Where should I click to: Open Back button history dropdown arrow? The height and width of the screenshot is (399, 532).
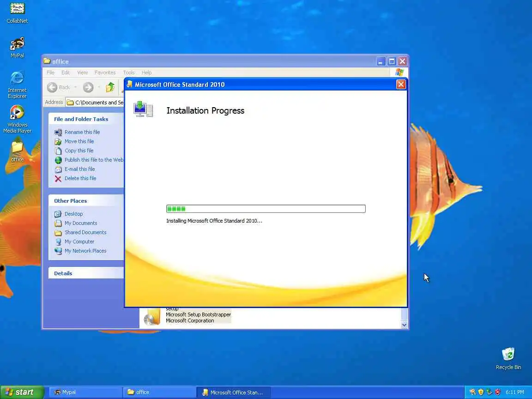pos(75,87)
